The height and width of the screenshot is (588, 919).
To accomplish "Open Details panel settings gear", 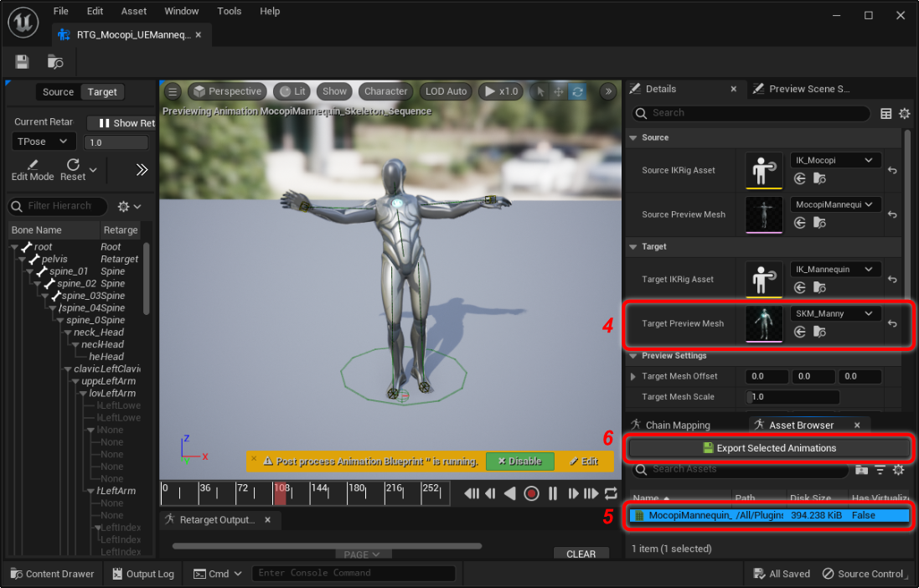I will (x=904, y=113).
